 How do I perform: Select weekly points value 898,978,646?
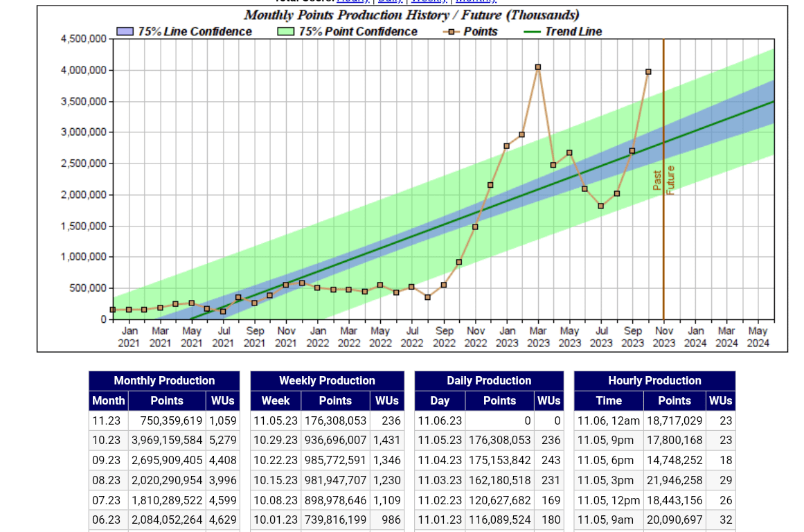[336, 500]
